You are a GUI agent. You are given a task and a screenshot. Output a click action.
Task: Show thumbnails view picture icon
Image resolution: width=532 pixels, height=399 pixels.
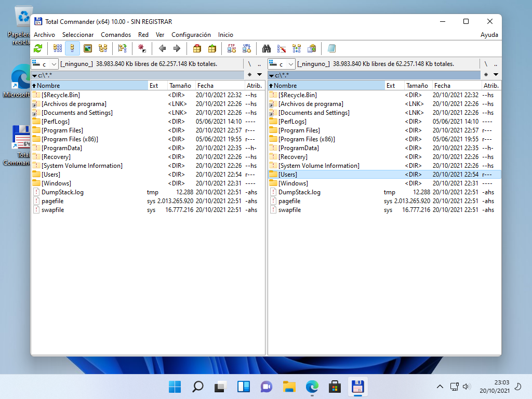[87, 48]
